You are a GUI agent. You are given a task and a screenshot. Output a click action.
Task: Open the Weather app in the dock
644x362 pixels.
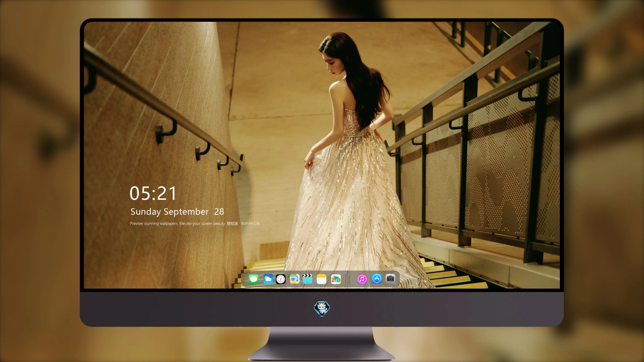[268, 279]
